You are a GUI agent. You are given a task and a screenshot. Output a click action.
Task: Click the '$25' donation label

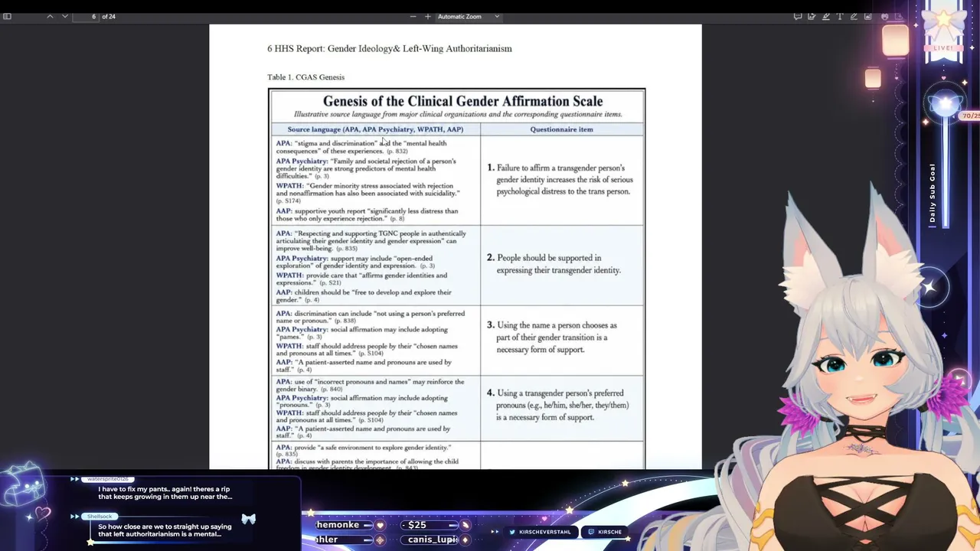pos(417,525)
